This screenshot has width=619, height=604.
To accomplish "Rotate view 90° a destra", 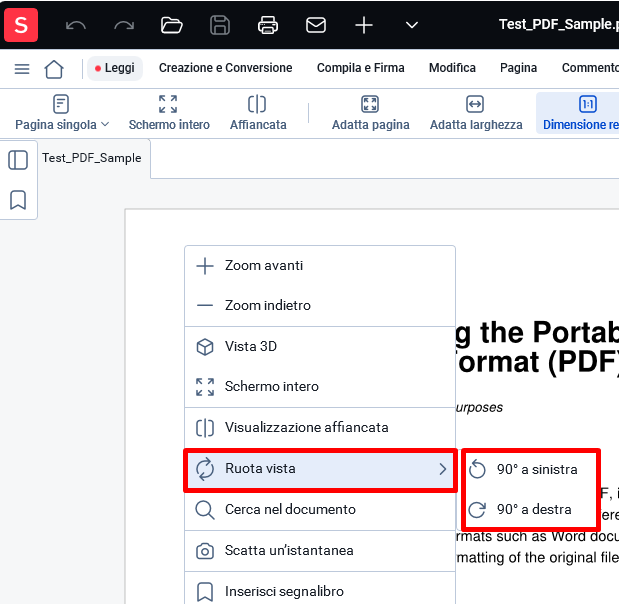I will [529, 510].
